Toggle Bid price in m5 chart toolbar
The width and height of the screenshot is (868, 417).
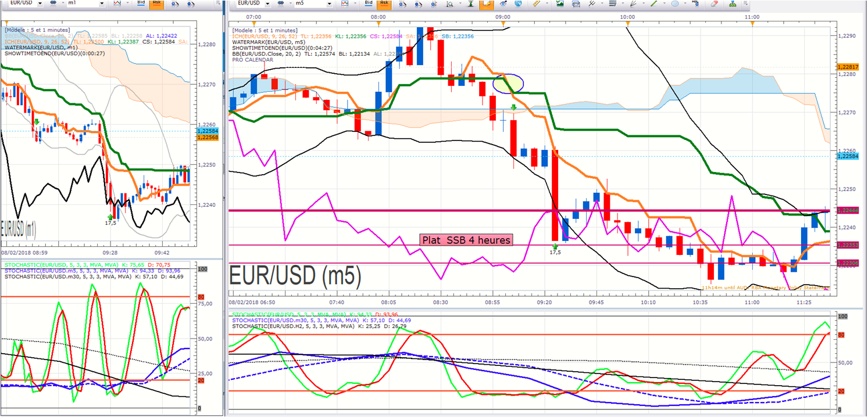click(369, 3)
